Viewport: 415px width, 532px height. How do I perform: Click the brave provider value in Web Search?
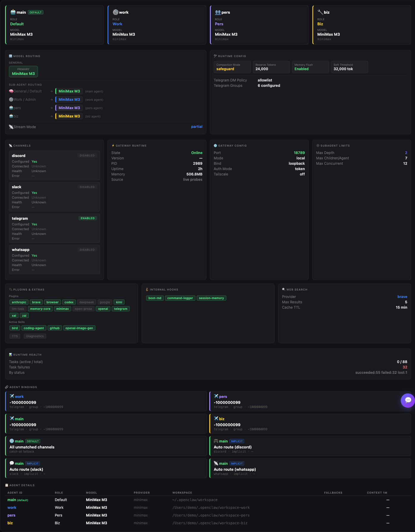click(x=402, y=297)
